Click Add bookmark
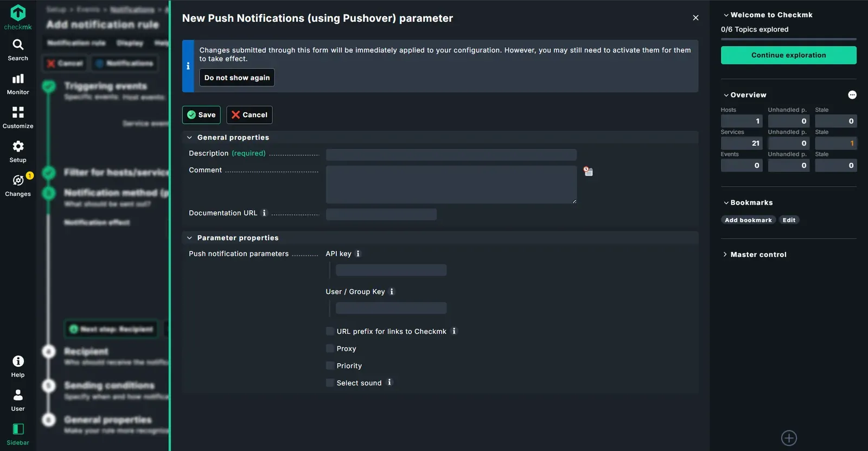The width and height of the screenshot is (868, 451). pyautogui.click(x=748, y=220)
